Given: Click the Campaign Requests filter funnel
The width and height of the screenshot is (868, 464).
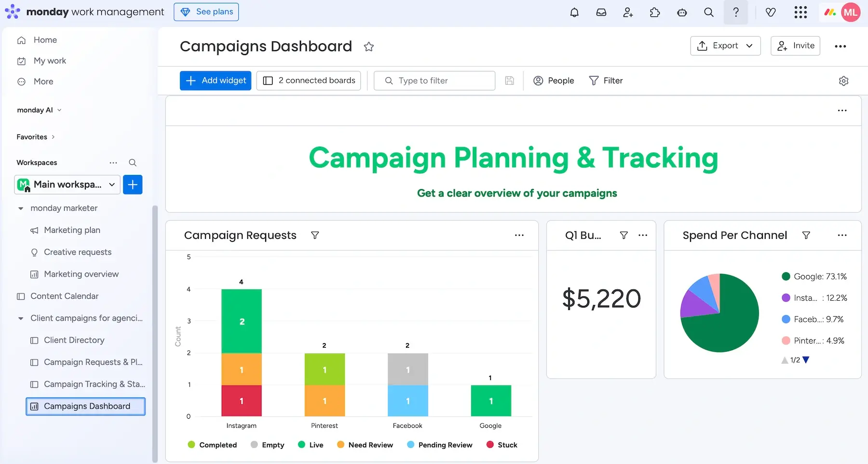Looking at the screenshot, I should pyautogui.click(x=315, y=235).
